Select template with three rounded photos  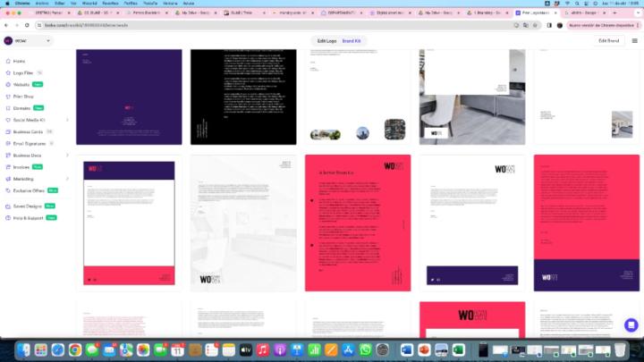pyautogui.click(x=358, y=97)
